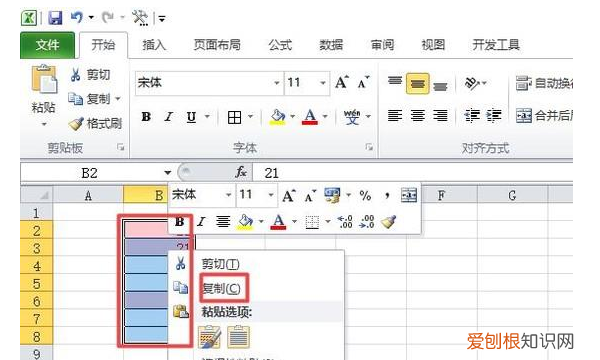Click the phonetic guide wén icon
The width and height of the screenshot is (600, 360).
pyautogui.click(x=352, y=117)
